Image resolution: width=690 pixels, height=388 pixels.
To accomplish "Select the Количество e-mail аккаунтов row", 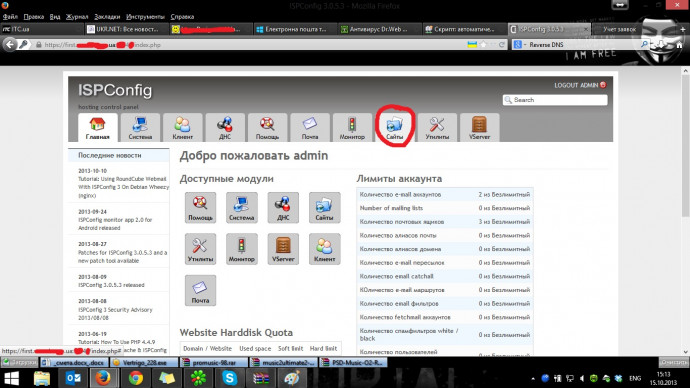I will [x=445, y=194].
